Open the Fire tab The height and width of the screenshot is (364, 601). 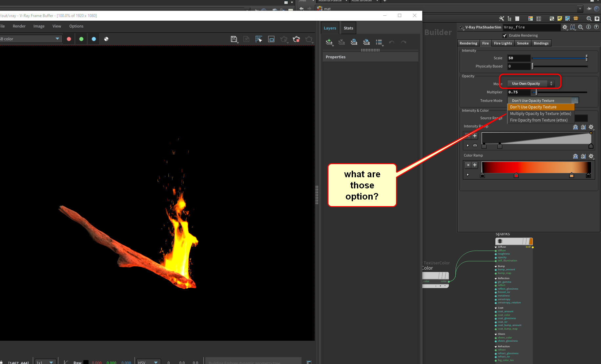486,43
